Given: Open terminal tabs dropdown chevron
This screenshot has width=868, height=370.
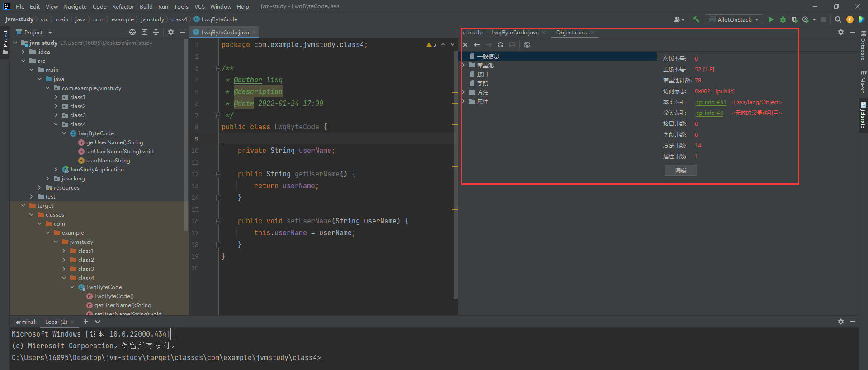Looking at the screenshot, I should tap(98, 322).
